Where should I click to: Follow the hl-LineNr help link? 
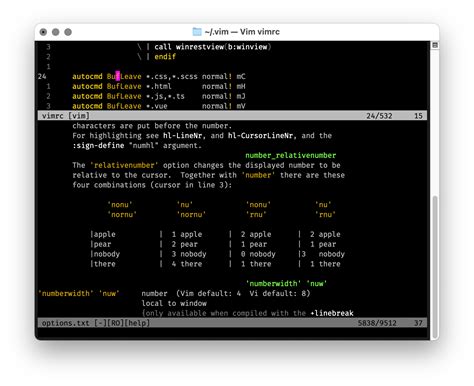tap(182, 136)
